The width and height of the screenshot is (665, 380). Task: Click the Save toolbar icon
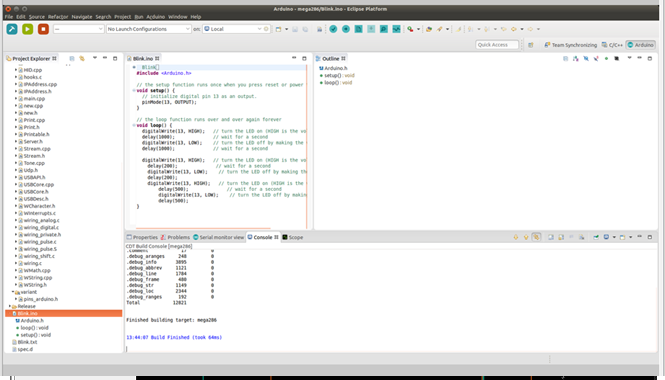tap(295, 29)
